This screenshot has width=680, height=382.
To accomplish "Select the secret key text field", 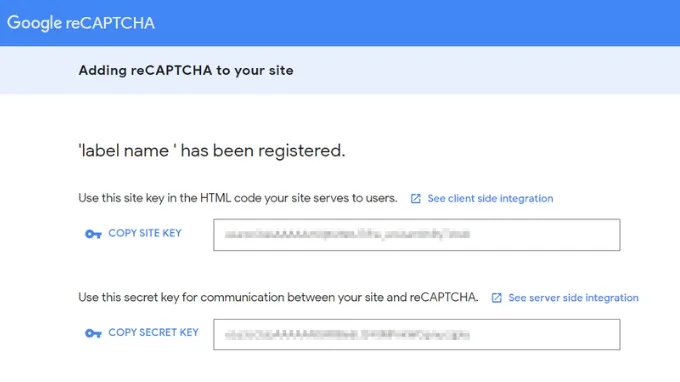I will coord(417,334).
